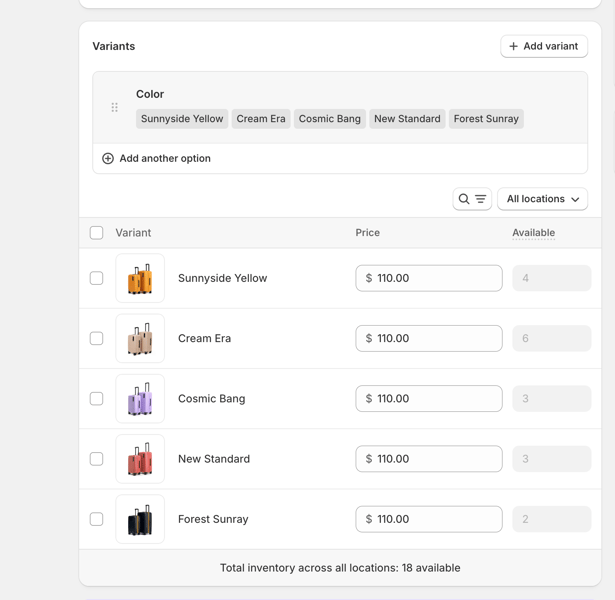Click the Add variant button
The height and width of the screenshot is (600, 615).
click(544, 46)
